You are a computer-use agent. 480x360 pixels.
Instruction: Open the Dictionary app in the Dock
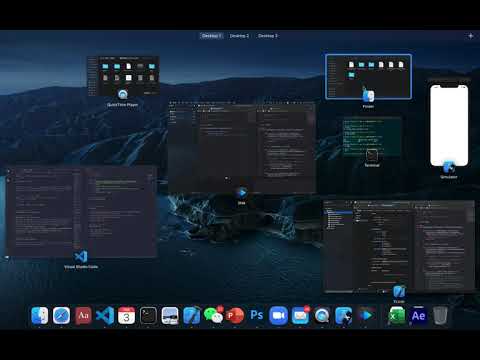pyautogui.click(x=83, y=315)
